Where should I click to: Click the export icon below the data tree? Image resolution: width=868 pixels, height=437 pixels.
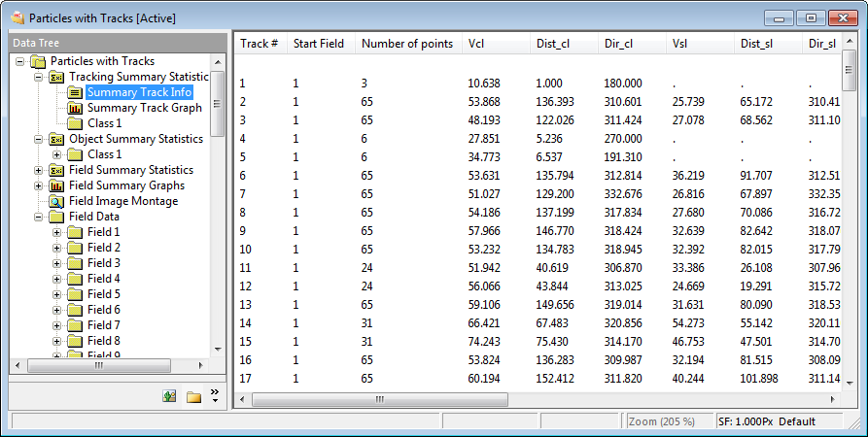click(x=169, y=396)
